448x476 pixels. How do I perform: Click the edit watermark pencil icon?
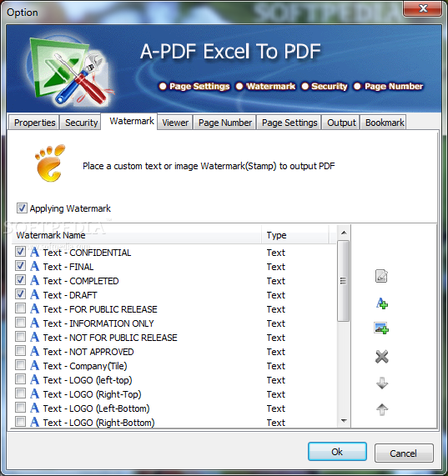pyautogui.click(x=381, y=276)
